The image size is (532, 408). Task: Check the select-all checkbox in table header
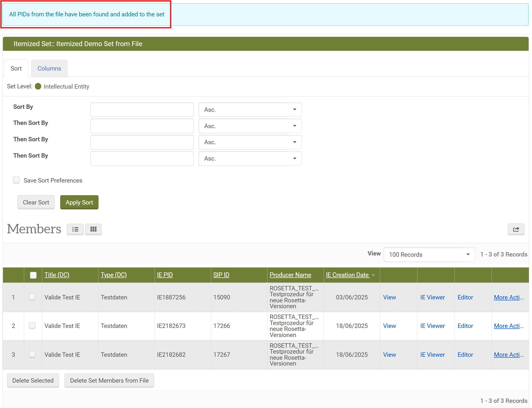point(33,275)
